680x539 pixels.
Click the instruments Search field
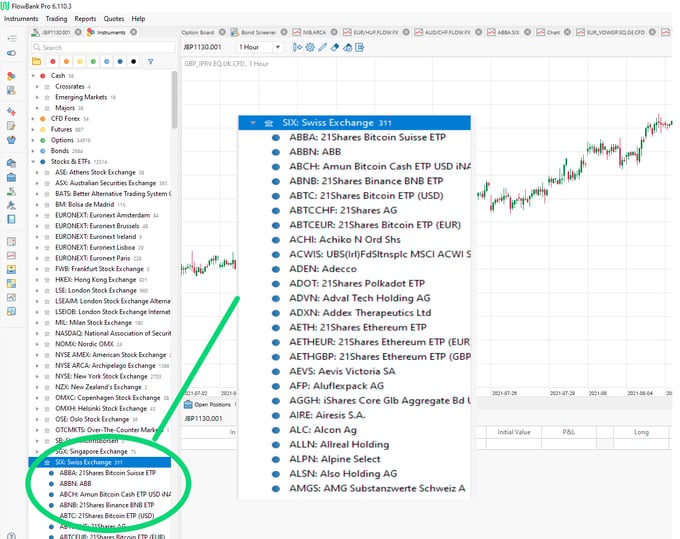click(103, 47)
